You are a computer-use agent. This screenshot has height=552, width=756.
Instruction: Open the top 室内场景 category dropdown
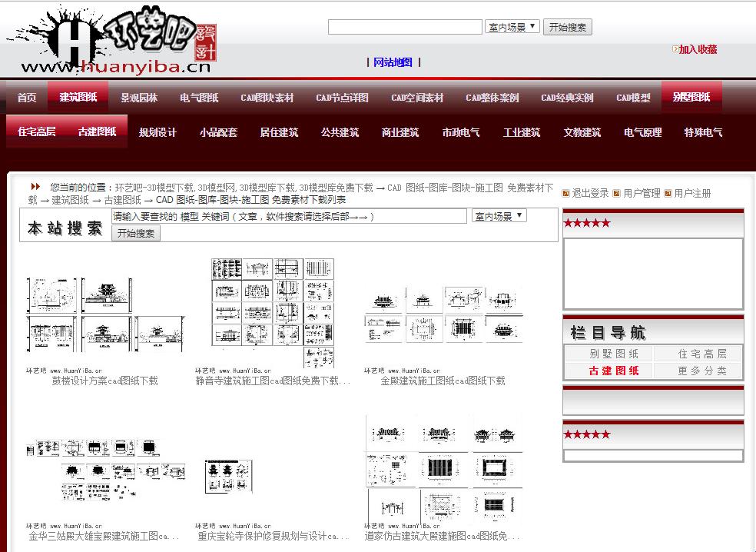coord(512,27)
